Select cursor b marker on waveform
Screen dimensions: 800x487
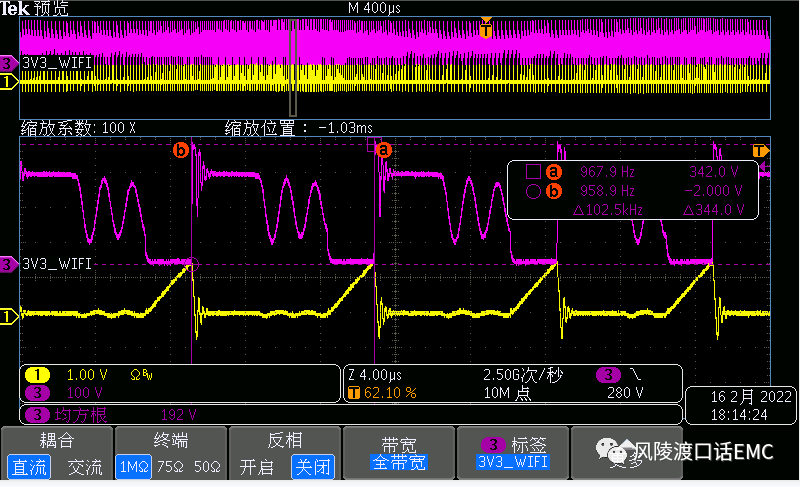point(181,150)
